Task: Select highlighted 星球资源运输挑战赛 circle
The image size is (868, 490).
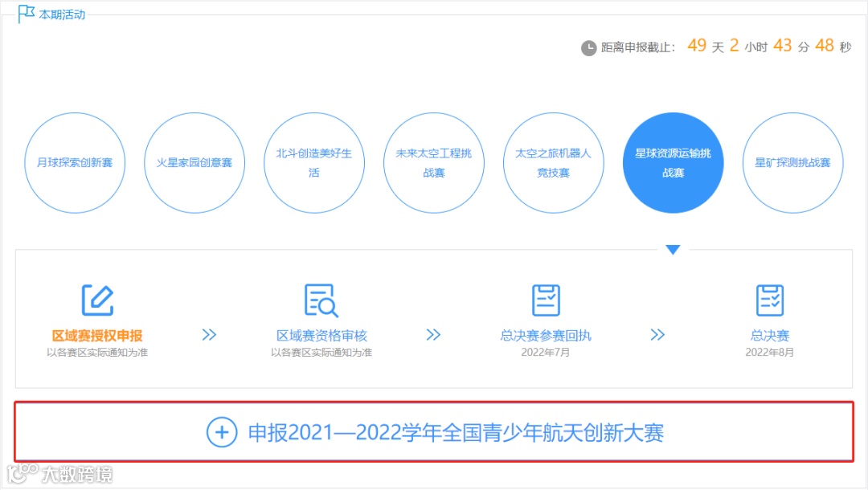Action: click(x=674, y=162)
